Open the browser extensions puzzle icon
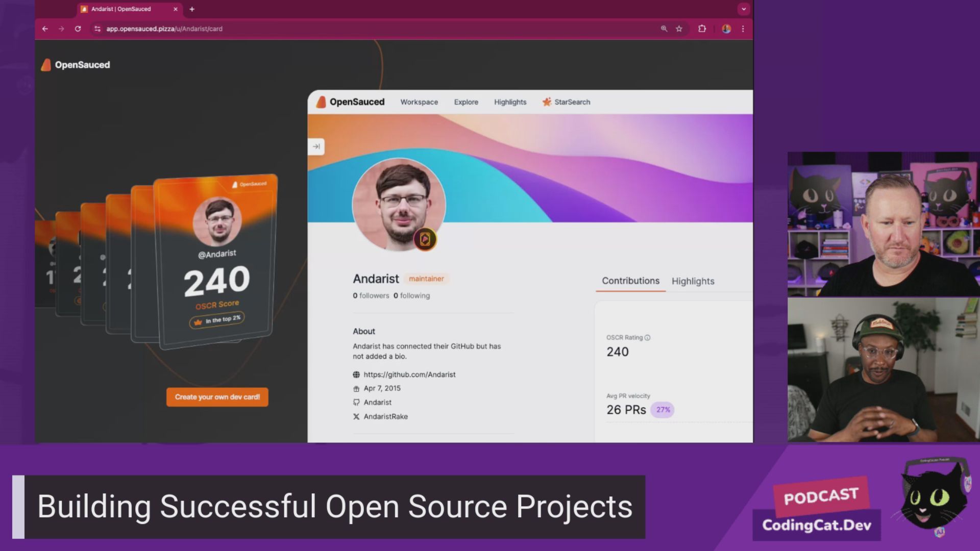Viewport: 980px width, 551px height. (702, 29)
